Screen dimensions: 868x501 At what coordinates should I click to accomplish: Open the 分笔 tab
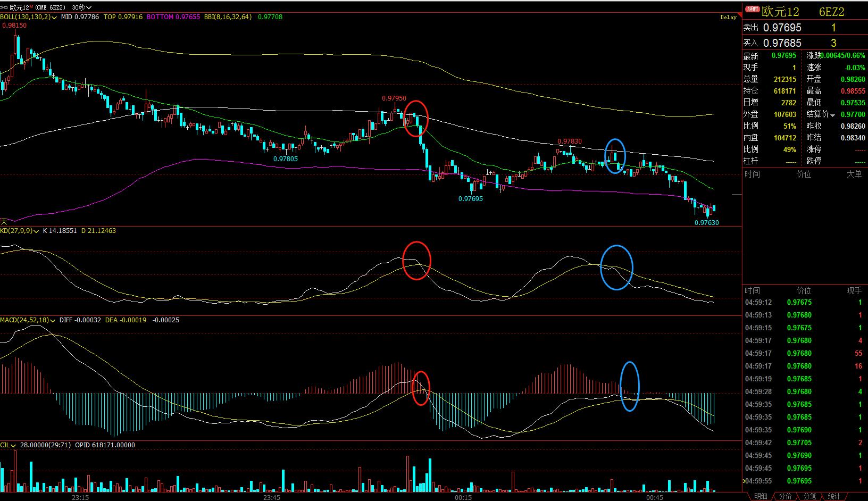click(809, 496)
